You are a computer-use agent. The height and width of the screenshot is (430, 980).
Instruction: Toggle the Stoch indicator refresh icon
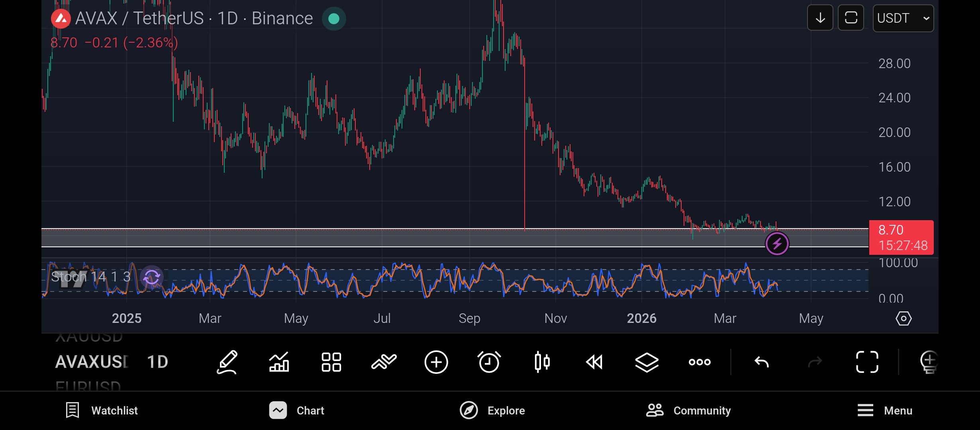pyautogui.click(x=152, y=277)
